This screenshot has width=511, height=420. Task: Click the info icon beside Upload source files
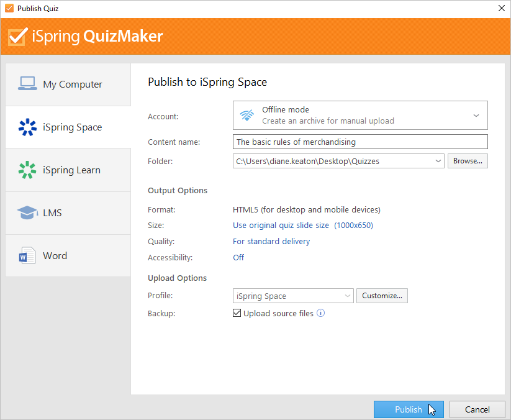(x=320, y=313)
